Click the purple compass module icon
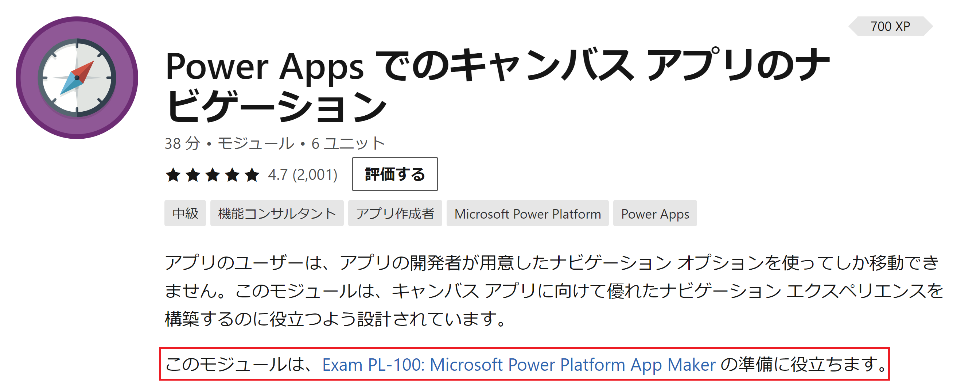 coord(77,78)
